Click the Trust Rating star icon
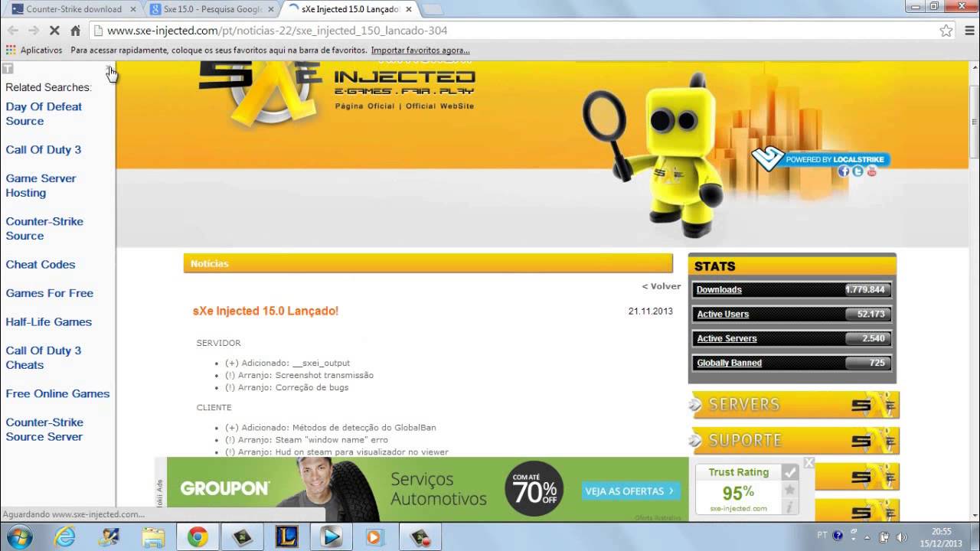This screenshot has height=551, width=980. coord(789,490)
